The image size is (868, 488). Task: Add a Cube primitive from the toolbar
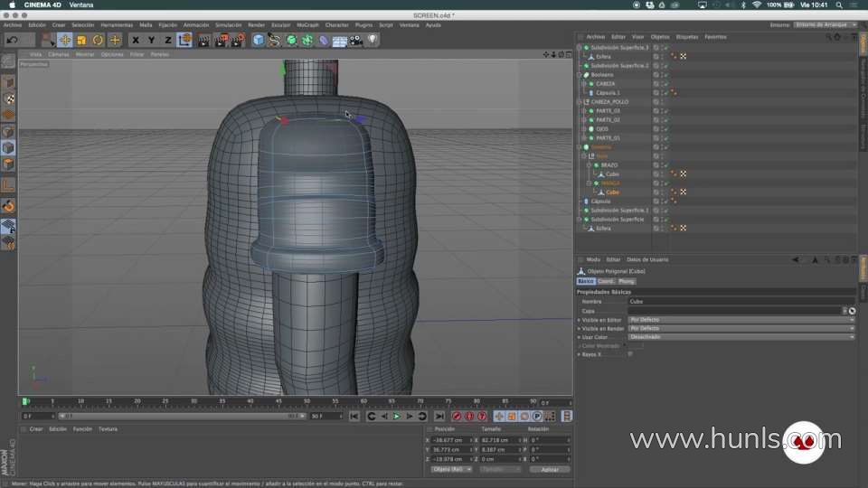pyautogui.click(x=259, y=40)
